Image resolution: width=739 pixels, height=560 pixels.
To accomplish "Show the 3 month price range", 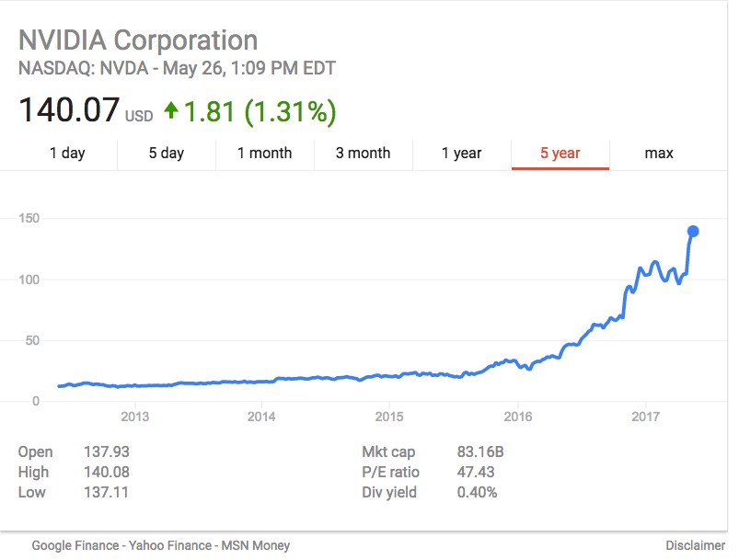I will (x=363, y=154).
